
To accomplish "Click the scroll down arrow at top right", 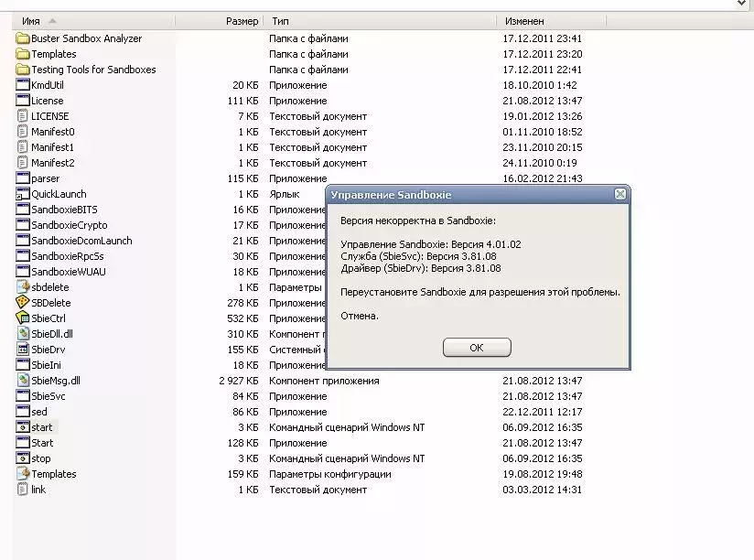I will [741, 4].
